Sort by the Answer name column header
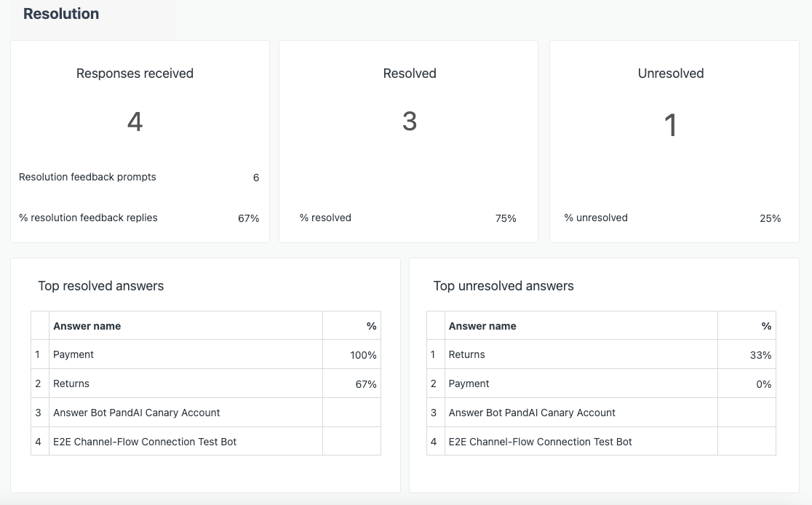 (87, 326)
